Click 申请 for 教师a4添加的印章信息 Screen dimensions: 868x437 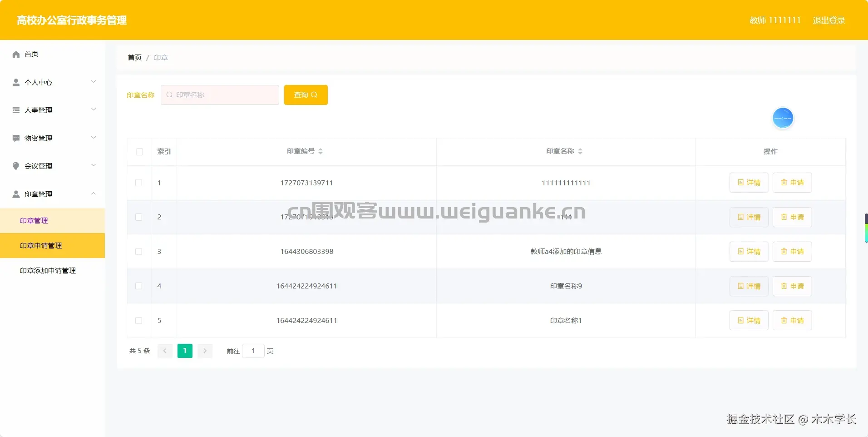click(792, 252)
